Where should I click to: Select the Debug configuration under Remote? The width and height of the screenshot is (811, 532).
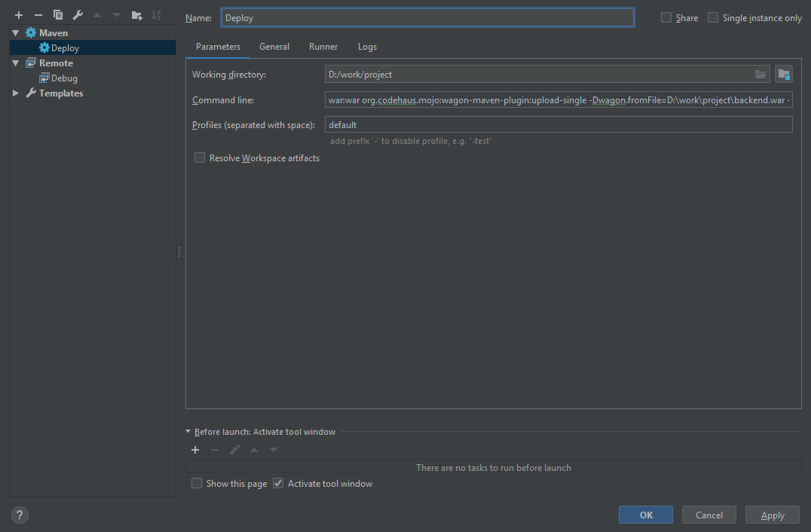(64, 78)
